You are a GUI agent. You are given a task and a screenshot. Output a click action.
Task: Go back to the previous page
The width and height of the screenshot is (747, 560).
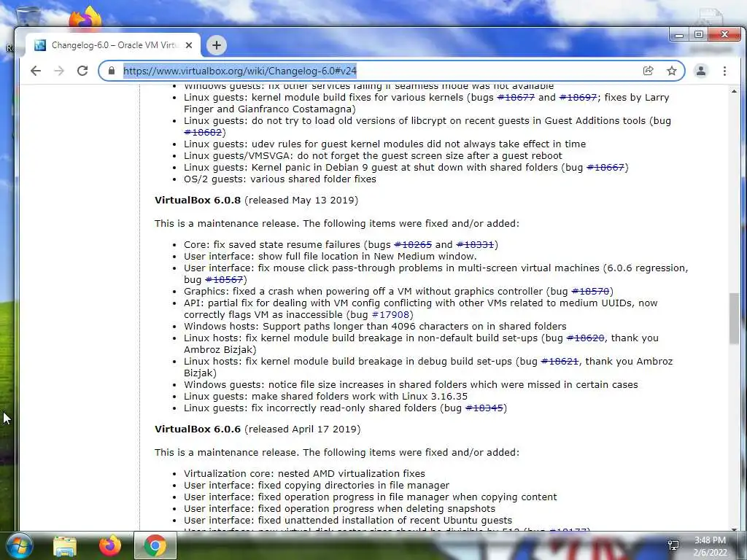[x=36, y=71]
